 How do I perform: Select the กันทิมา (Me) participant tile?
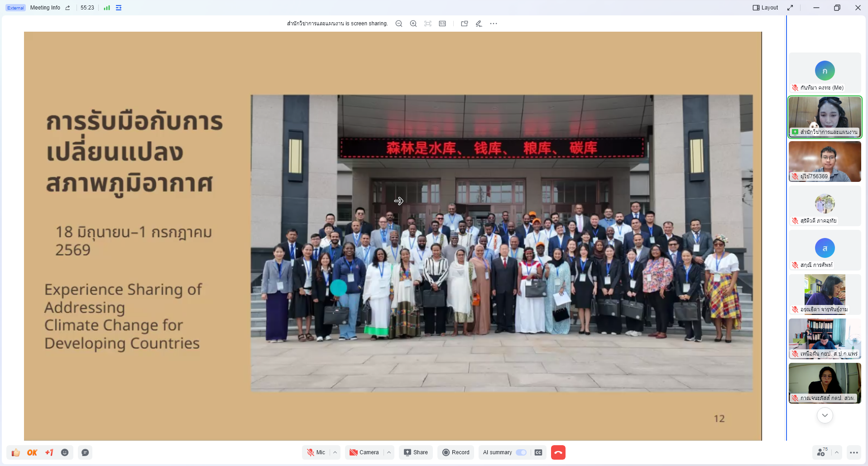[825, 73]
